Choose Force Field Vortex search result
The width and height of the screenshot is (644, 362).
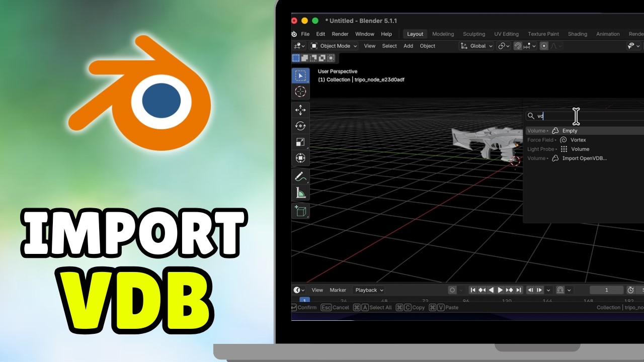pos(585,140)
